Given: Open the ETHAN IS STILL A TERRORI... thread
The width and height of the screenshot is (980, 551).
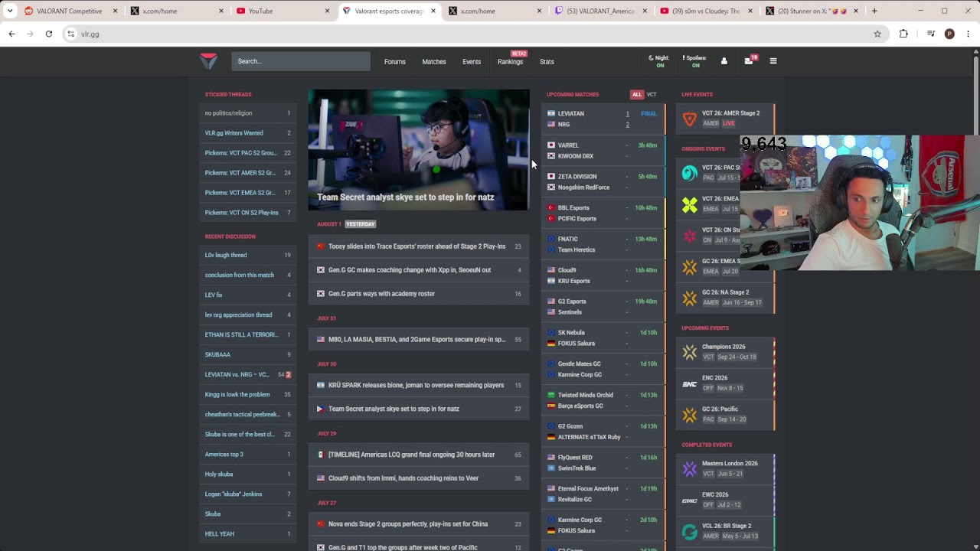Looking at the screenshot, I should [x=248, y=334].
